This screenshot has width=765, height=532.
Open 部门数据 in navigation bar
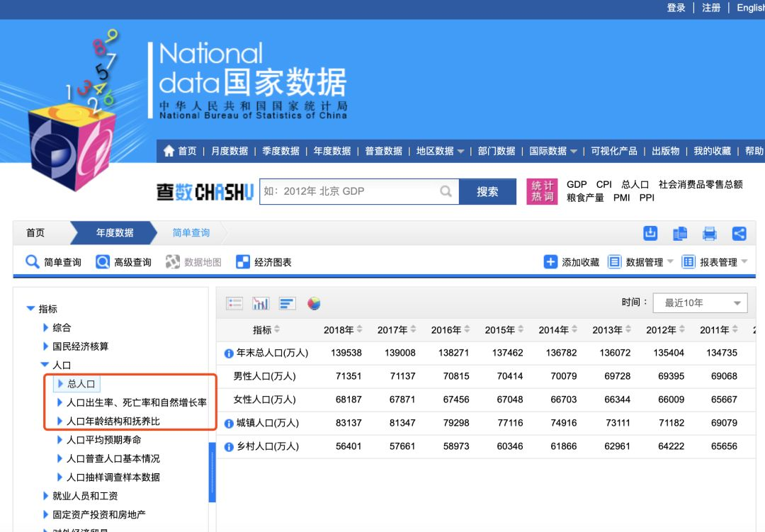tap(496, 152)
